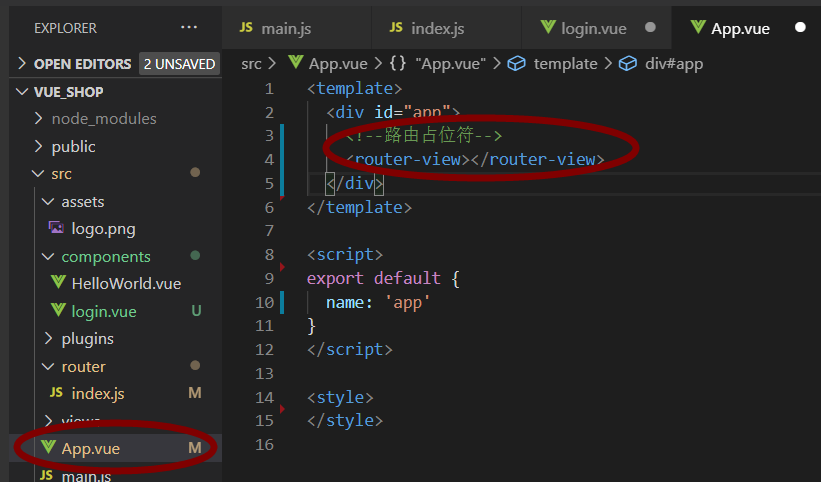This screenshot has height=482, width=821.
Task: Click the opening <style> tag line
Action: (x=340, y=398)
